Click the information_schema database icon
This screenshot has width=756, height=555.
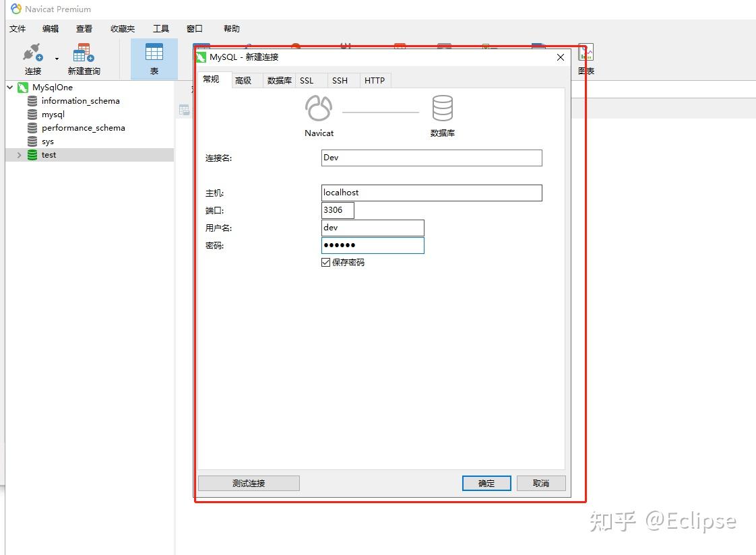[x=32, y=100]
